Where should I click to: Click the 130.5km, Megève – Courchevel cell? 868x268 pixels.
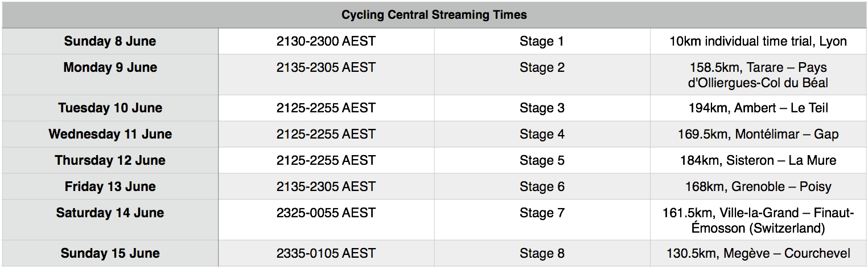coord(758,254)
